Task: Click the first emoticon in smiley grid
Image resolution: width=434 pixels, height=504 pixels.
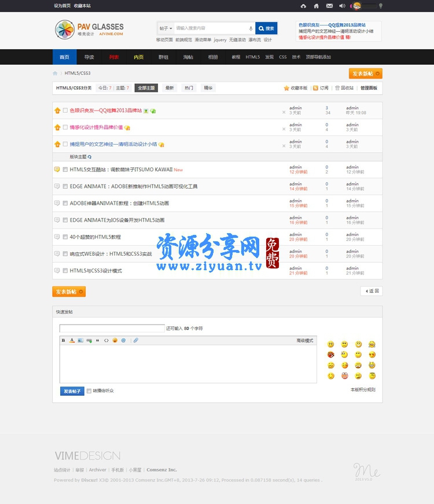Action: (x=330, y=344)
